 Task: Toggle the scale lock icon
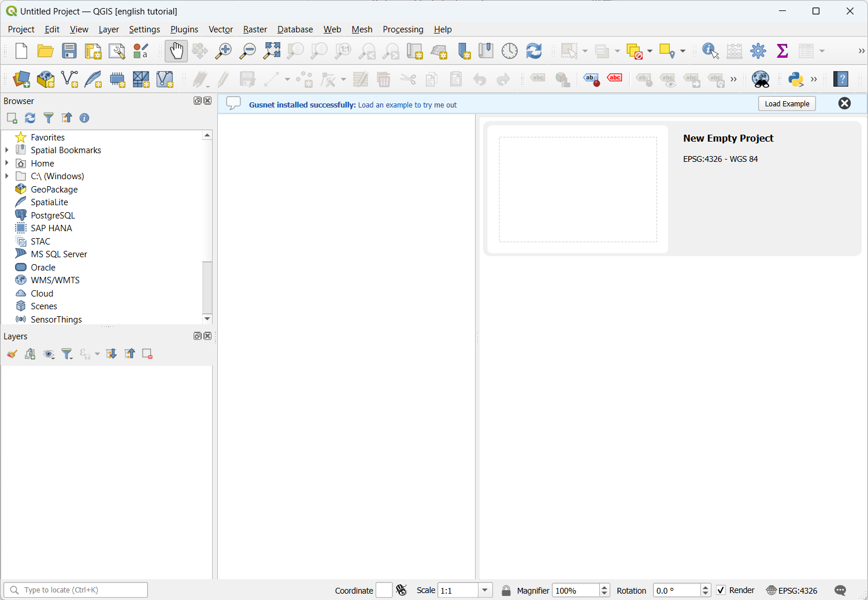tap(506, 590)
